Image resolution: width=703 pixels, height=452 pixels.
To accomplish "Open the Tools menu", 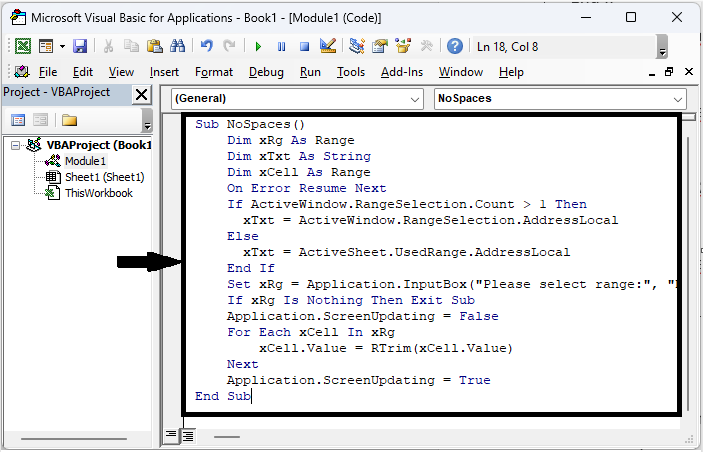I will pos(351,72).
